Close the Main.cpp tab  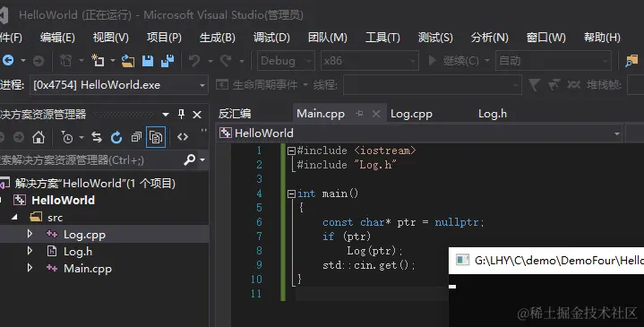[x=376, y=114]
